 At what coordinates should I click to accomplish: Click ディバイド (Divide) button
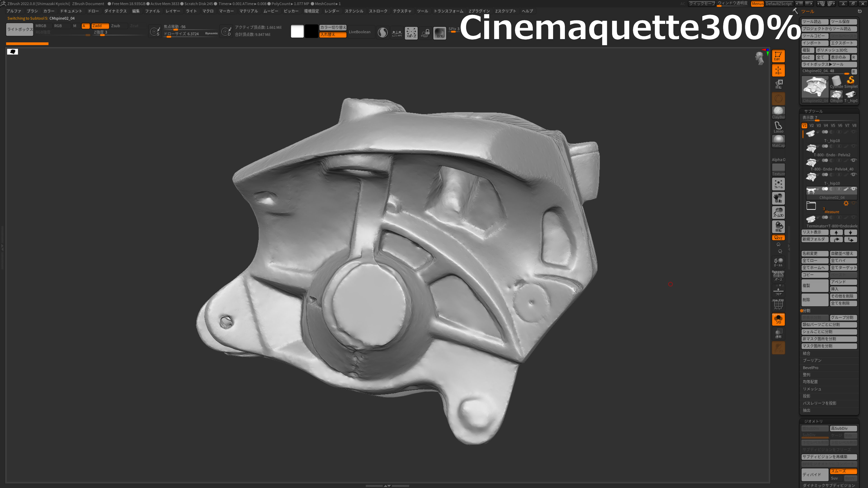815,474
